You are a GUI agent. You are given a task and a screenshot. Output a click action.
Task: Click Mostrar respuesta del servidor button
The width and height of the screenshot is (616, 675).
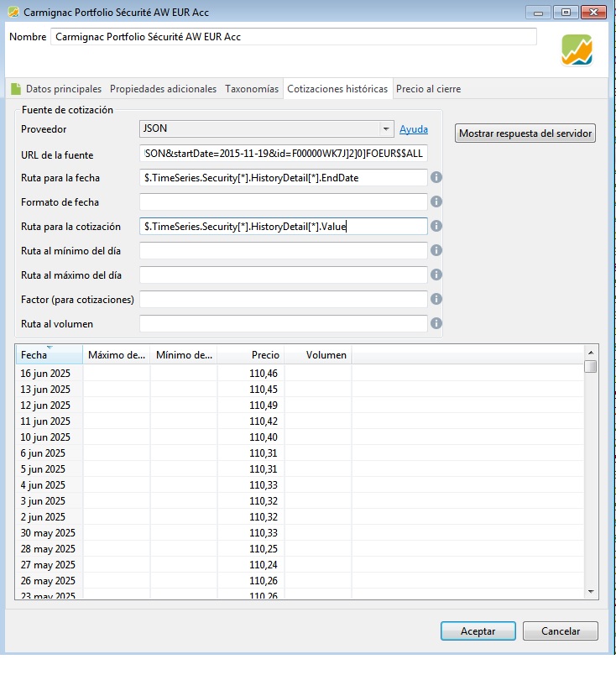[525, 133]
